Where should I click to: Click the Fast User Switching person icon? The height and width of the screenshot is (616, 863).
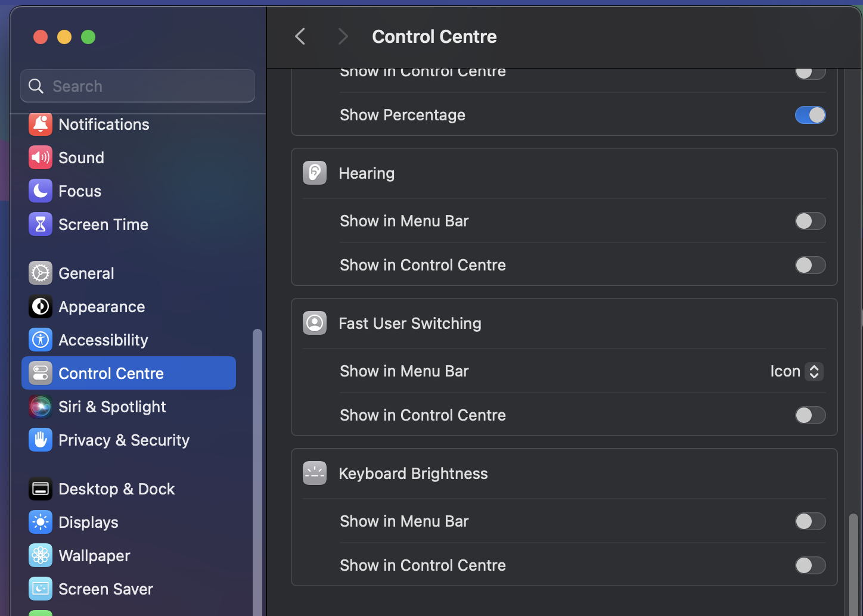point(315,323)
